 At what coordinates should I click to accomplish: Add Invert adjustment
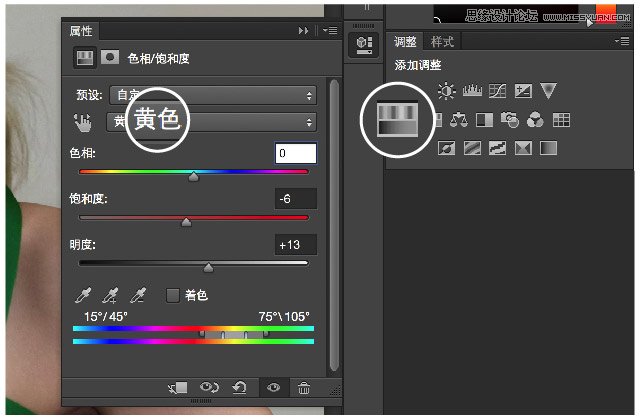pos(447,148)
